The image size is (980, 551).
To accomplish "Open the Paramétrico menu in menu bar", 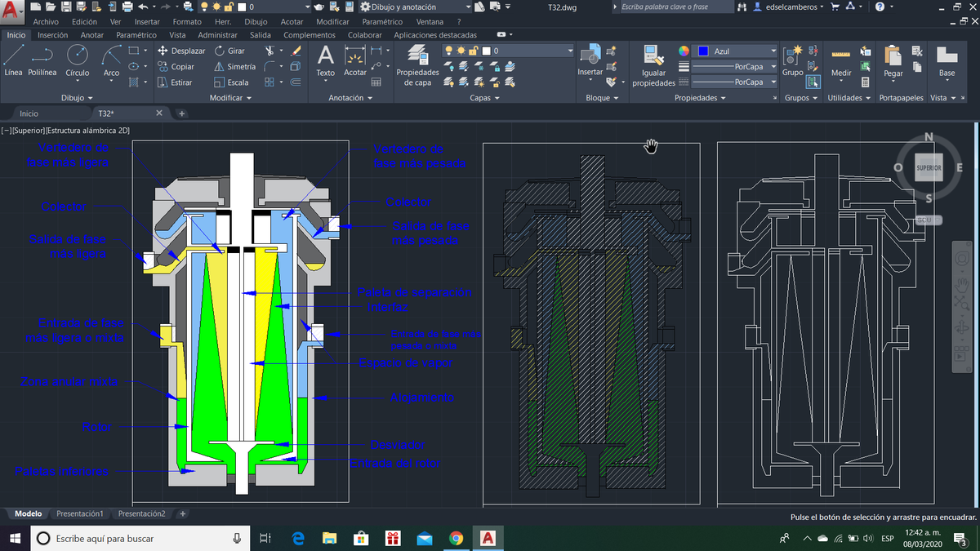I will [x=382, y=21].
